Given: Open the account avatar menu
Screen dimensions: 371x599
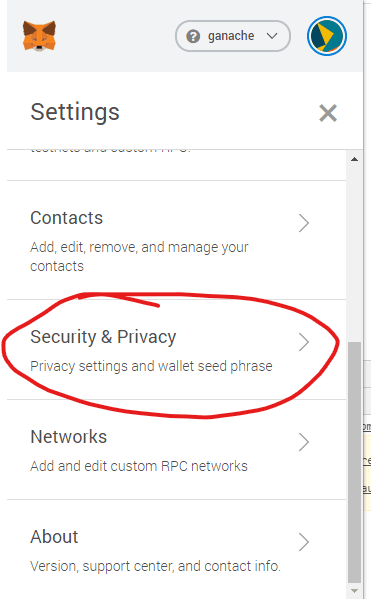Looking at the screenshot, I should pyautogui.click(x=327, y=36).
